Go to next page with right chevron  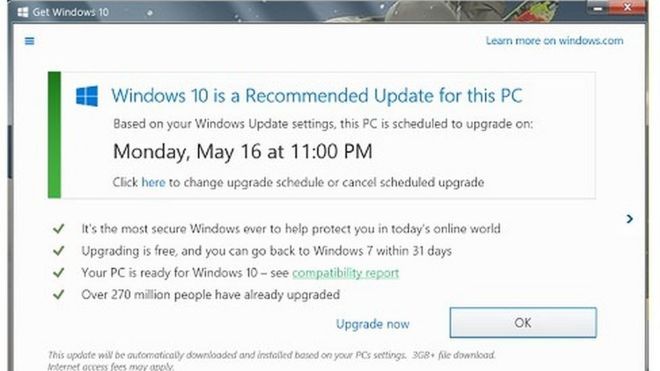point(629,219)
